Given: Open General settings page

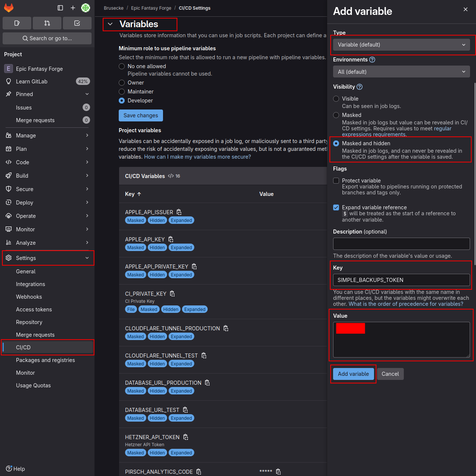Looking at the screenshot, I should tap(47, 272).
